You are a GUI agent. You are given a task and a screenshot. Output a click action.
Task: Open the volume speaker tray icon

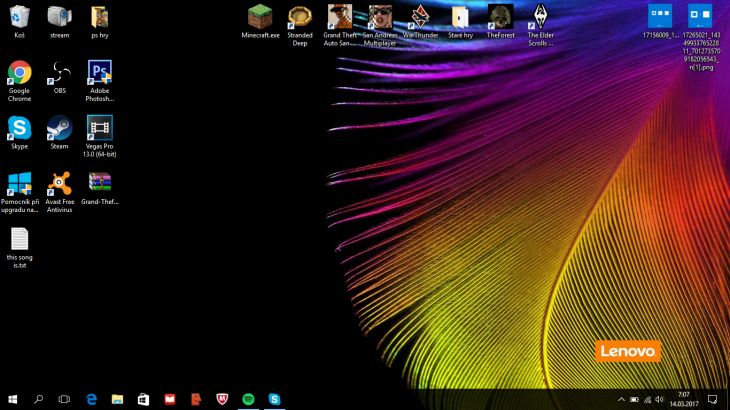click(x=659, y=399)
